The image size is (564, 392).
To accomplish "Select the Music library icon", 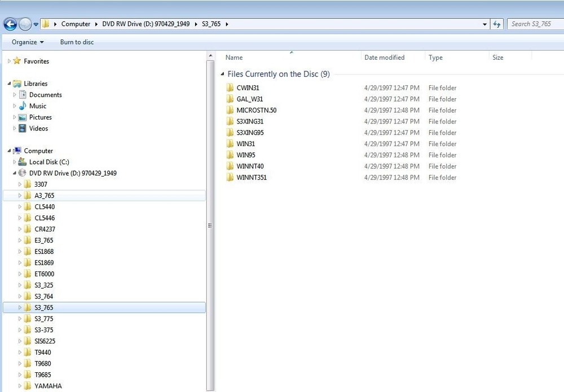I will (23, 106).
